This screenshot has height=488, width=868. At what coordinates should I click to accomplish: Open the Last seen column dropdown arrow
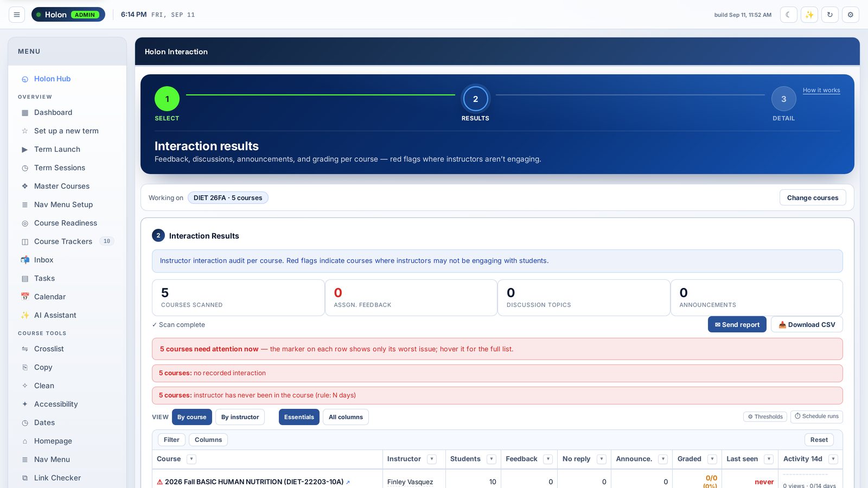point(769,459)
